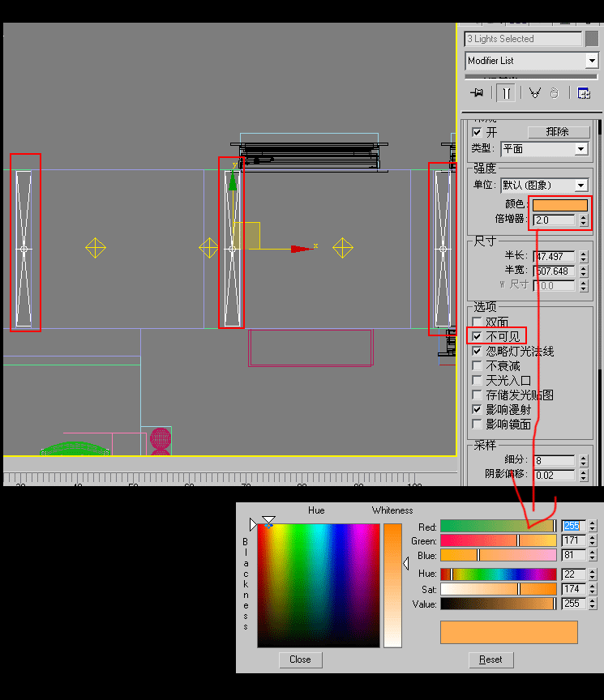Click the Red value spinner arrows
Screen dimensions: 604x700
pyautogui.click(x=593, y=526)
